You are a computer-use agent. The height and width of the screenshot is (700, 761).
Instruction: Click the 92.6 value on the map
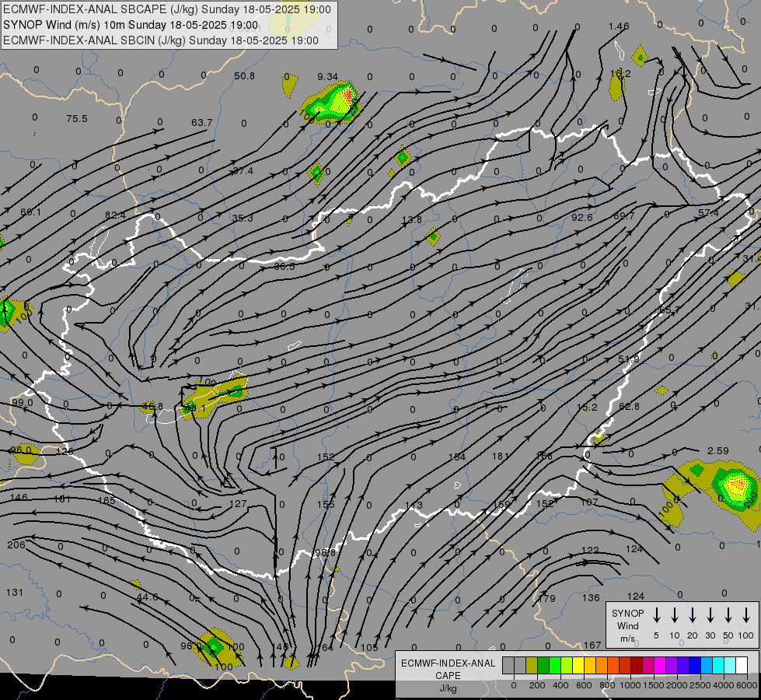point(582,217)
